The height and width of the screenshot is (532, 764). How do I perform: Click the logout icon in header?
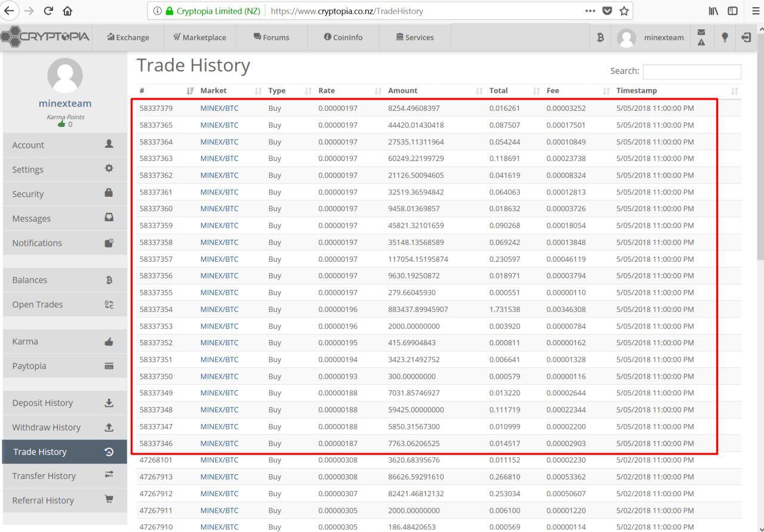746,37
